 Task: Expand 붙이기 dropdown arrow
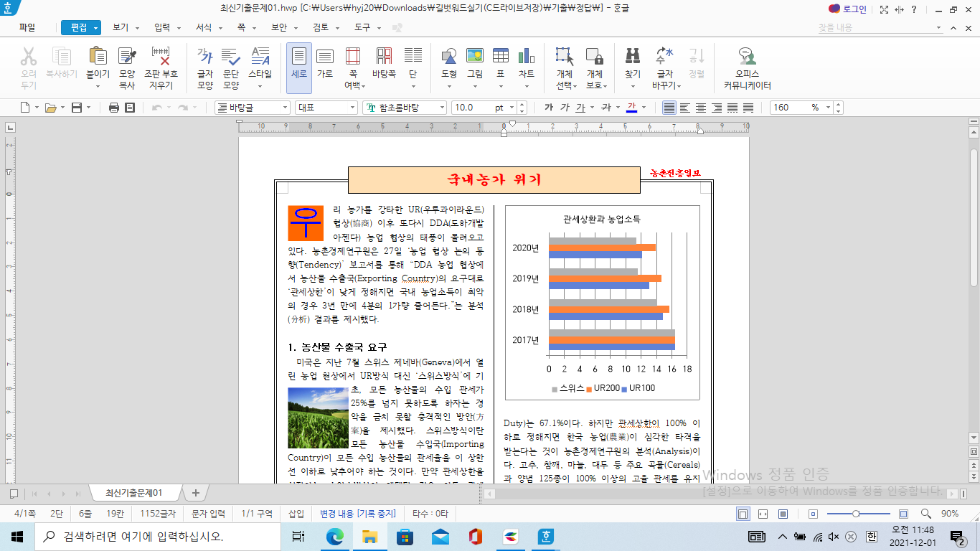pos(98,85)
